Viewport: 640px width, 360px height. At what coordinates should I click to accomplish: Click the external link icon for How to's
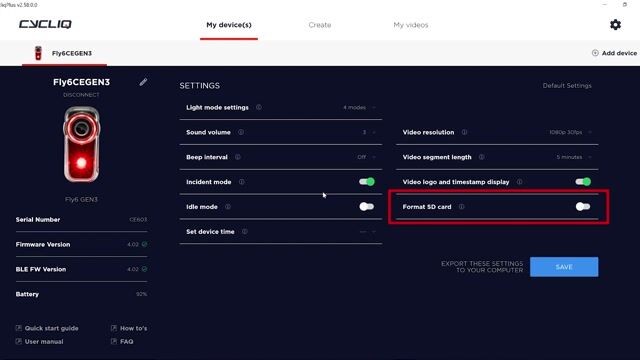pyautogui.click(x=113, y=328)
